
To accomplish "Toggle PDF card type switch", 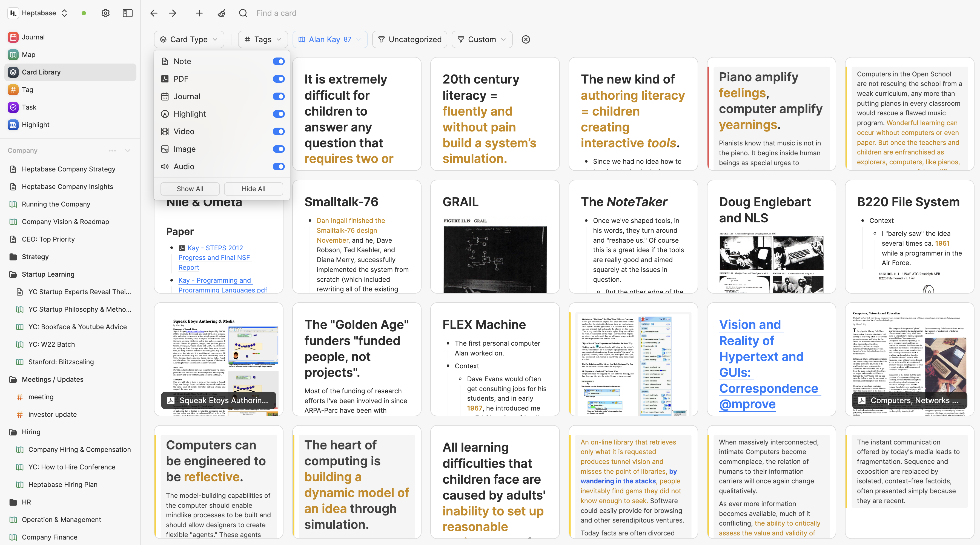I will (x=279, y=79).
